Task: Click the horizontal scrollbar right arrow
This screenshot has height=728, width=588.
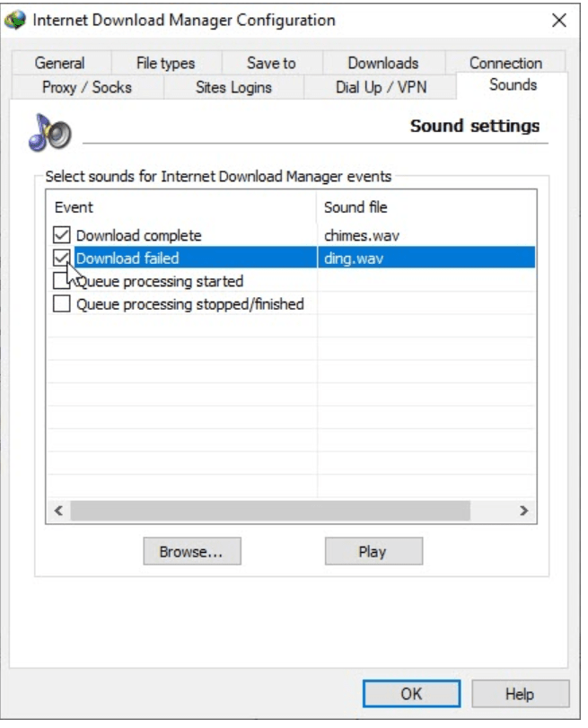Action: [523, 510]
